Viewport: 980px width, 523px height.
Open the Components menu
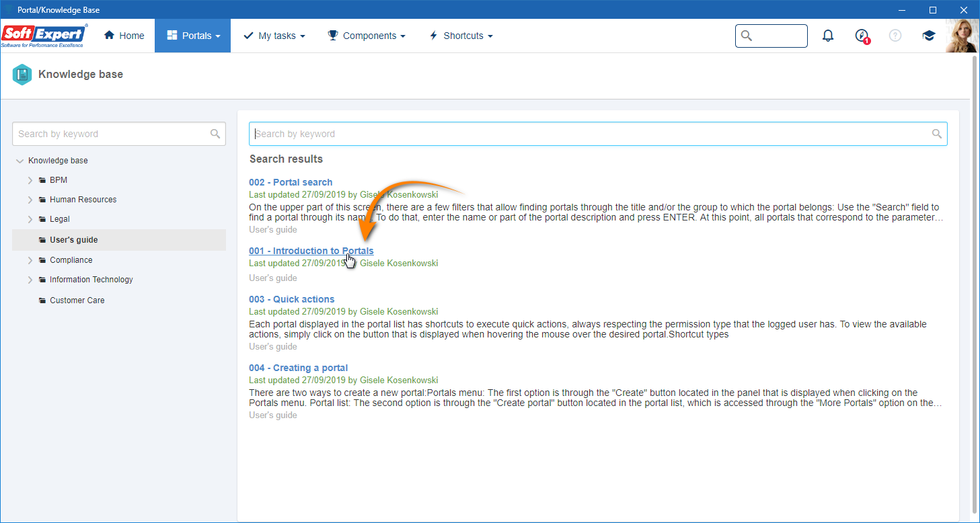tap(367, 36)
